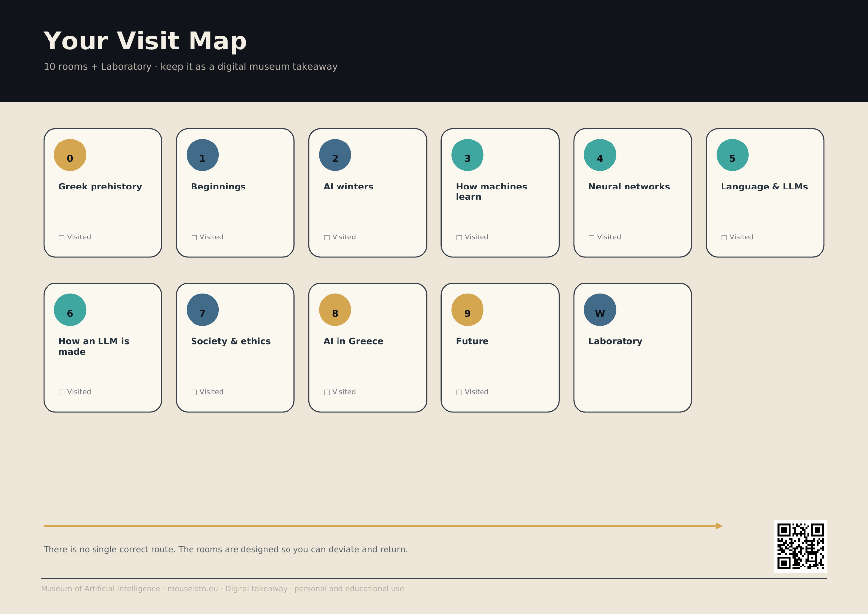Check the Visited box for Future
This screenshot has height=614, width=868.
click(x=459, y=392)
